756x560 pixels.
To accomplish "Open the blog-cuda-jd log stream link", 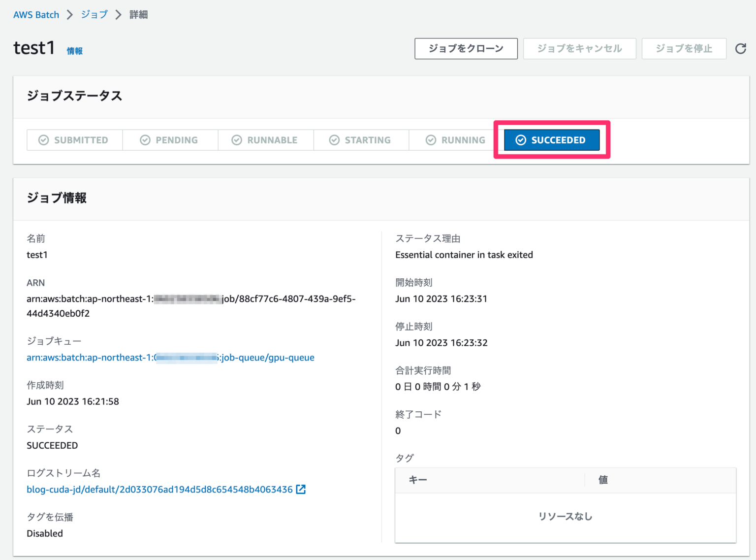I will (158, 489).
